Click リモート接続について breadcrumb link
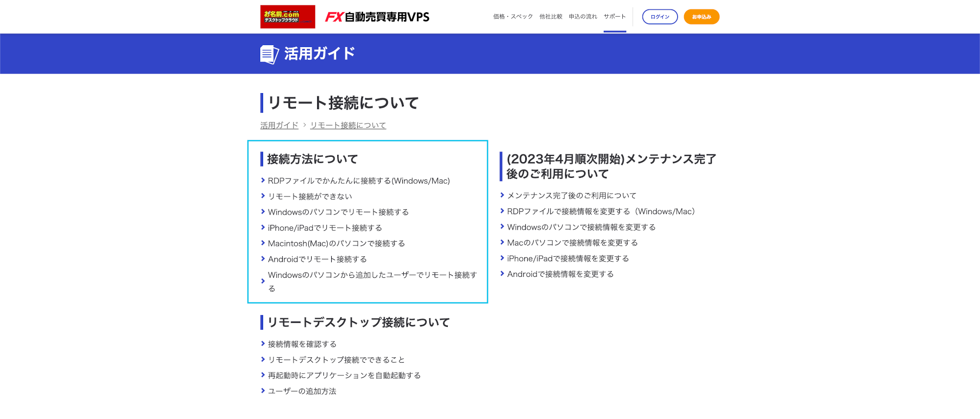Image resolution: width=980 pixels, height=419 pixels. point(348,125)
